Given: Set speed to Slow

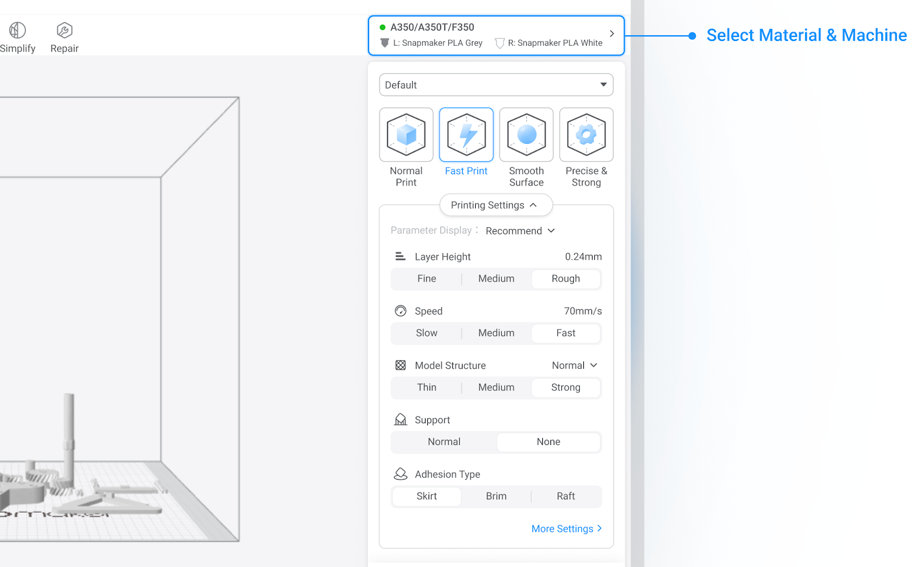Looking at the screenshot, I should (x=427, y=333).
